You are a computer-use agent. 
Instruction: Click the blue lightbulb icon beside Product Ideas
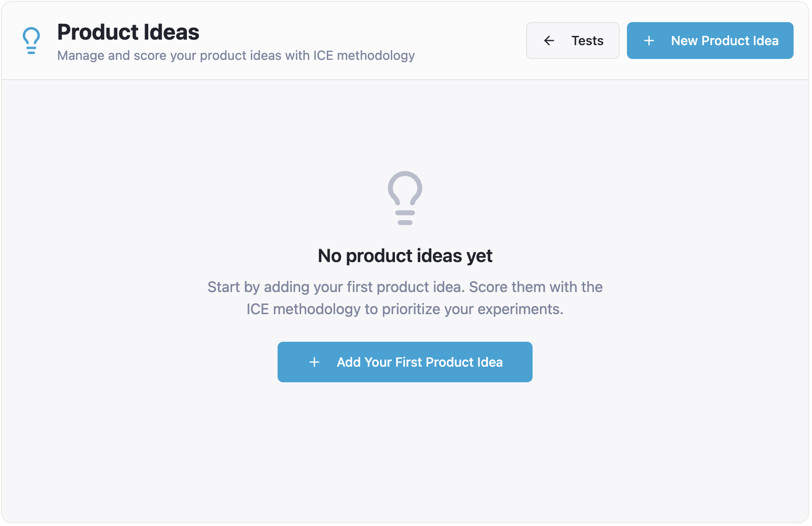click(x=31, y=41)
